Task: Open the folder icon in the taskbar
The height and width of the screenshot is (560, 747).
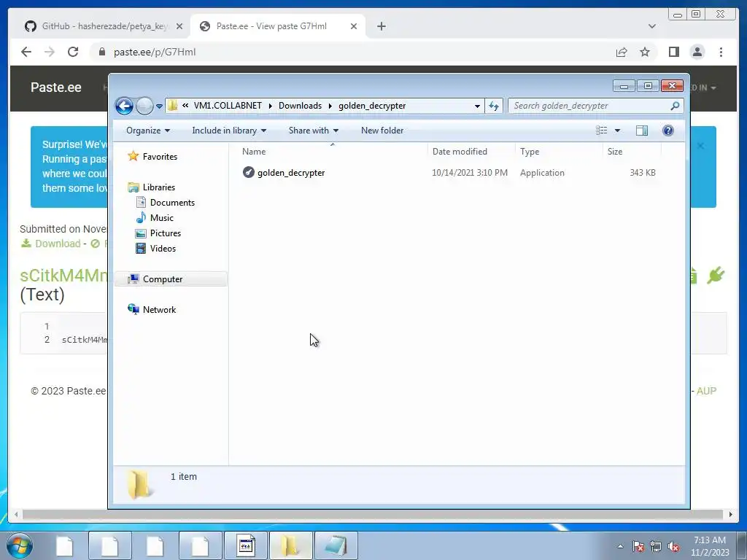Action: tap(290, 545)
